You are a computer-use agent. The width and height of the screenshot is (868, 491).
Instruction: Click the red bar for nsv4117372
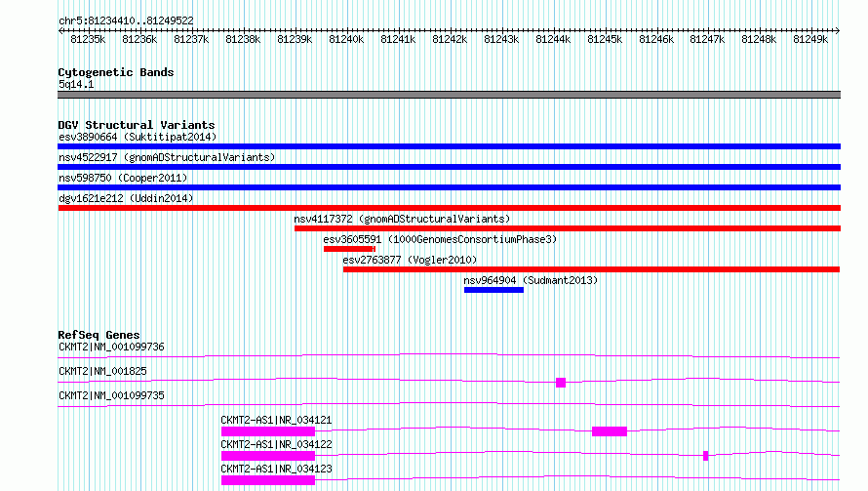point(568,228)
